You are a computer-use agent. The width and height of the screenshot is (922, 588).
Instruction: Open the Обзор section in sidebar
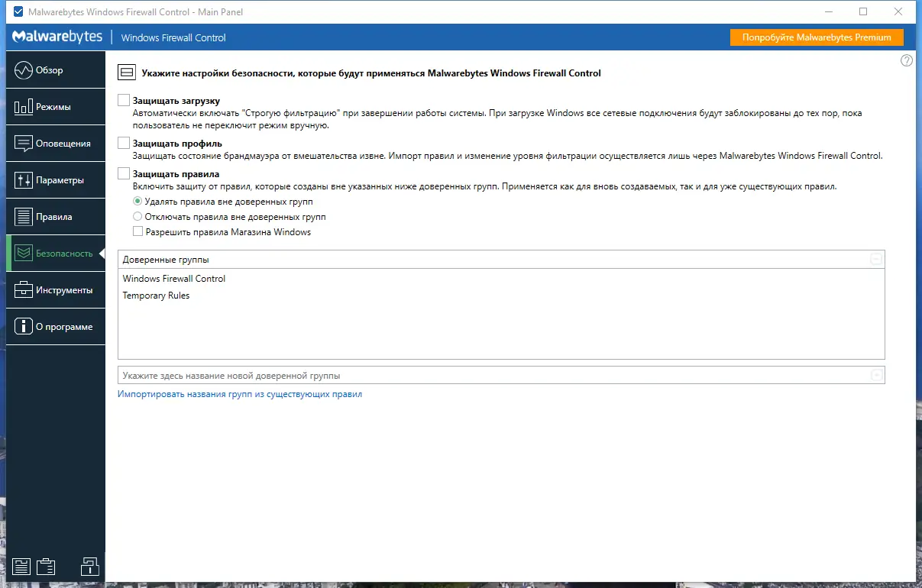point(55,70)
